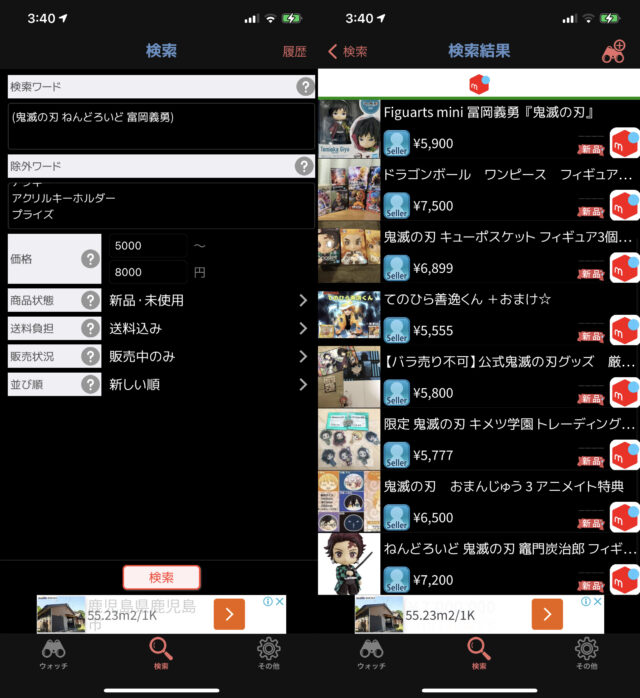Select 検索 tab on search screen

click(x=161, y=653)
